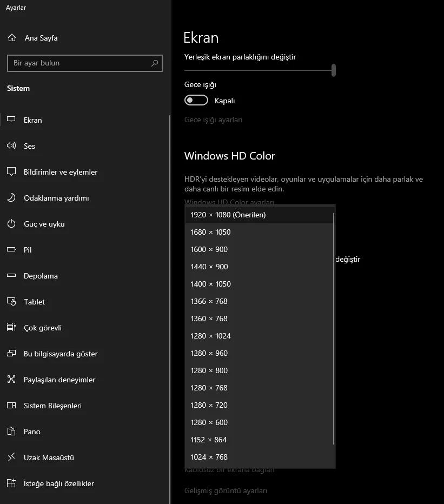The image size is (444, 504).
Task: Click the Odaklanma yardımı moon icon
Action: click(x=11, y=198)
